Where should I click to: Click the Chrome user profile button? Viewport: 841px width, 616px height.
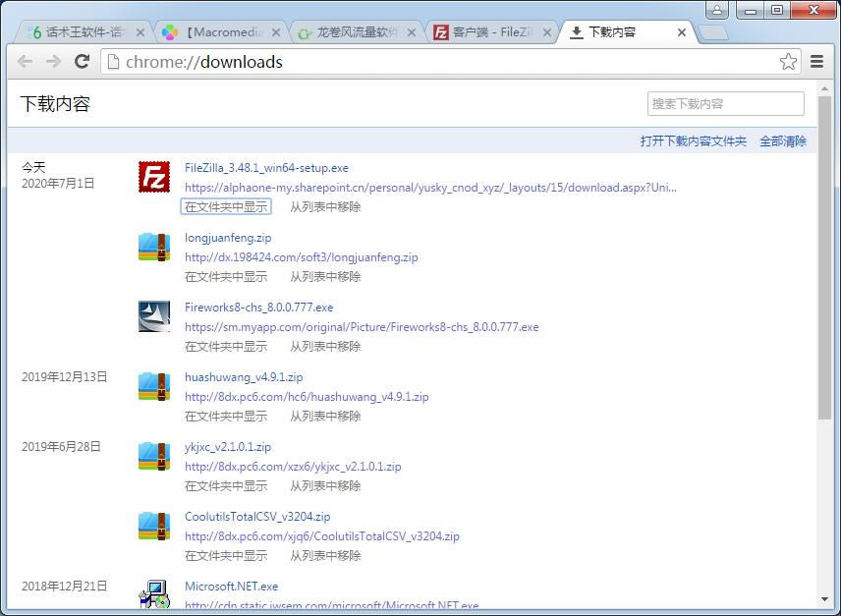click(x=717, y=10)
